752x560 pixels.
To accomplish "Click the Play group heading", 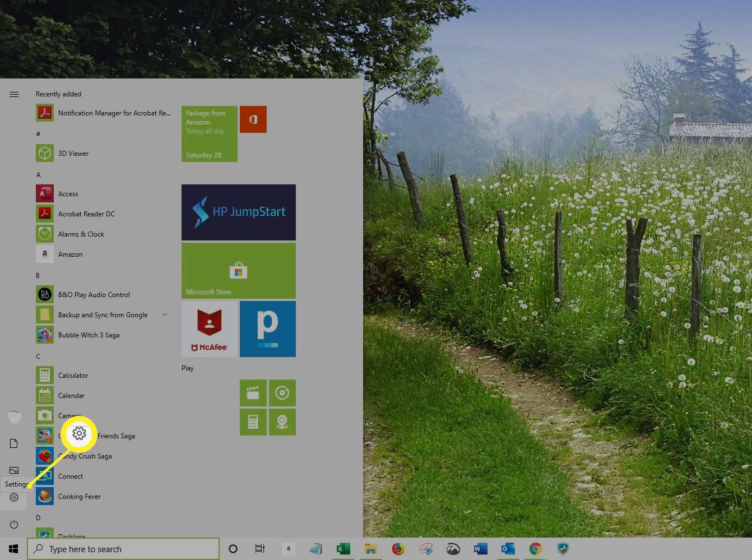I will [188, 368].
